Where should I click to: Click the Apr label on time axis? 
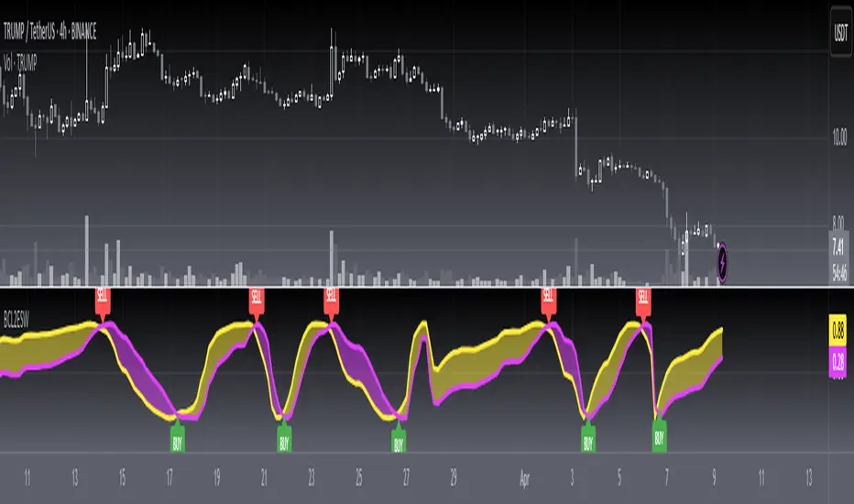point(524,479)
